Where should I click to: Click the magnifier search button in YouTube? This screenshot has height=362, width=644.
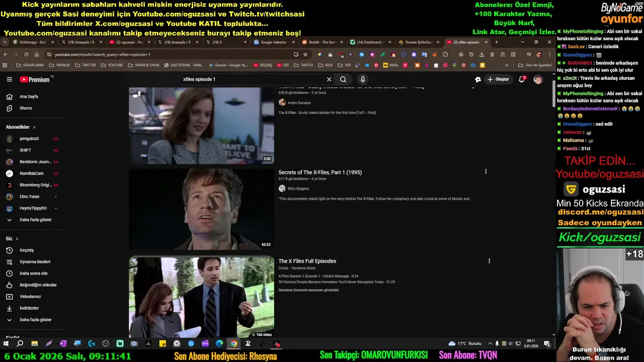[x=343, y=79]
